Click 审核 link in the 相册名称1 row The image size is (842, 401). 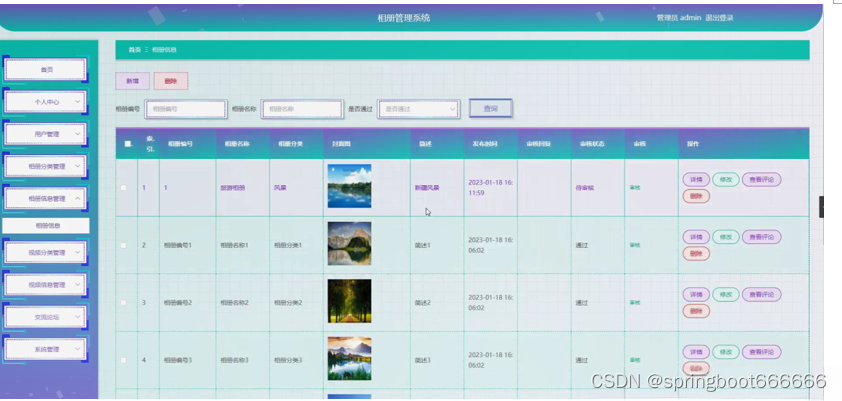point(635,245)
